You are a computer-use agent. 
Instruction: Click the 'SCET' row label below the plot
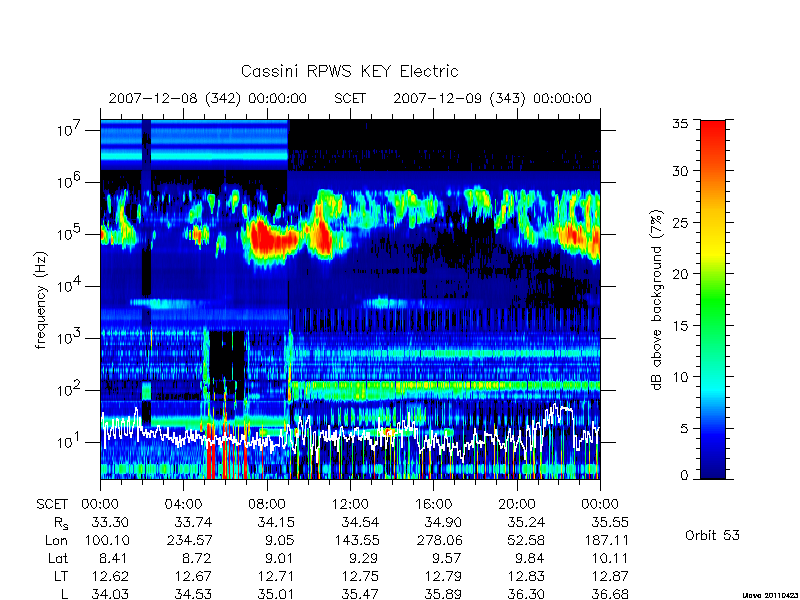pyautogui.click(x=52, y=504)
